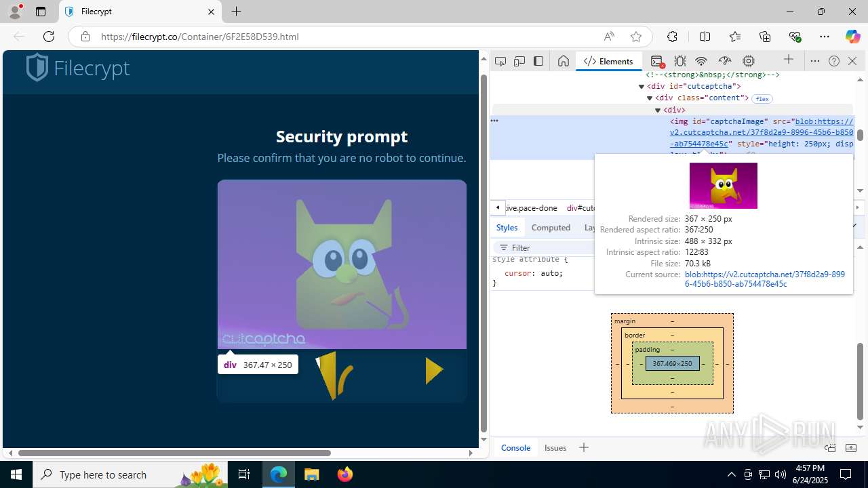Open Collections panel
868x488 pixels.
click(x=765, y=37)
